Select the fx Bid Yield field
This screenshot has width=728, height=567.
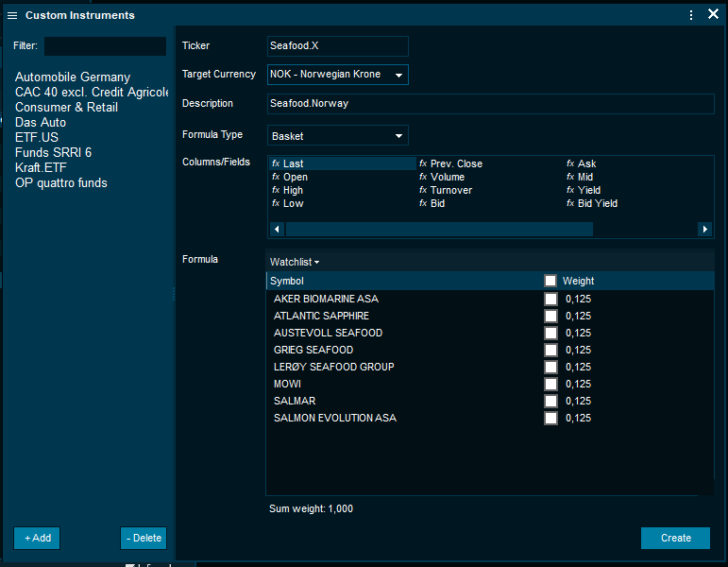click(x=597, y=203)
